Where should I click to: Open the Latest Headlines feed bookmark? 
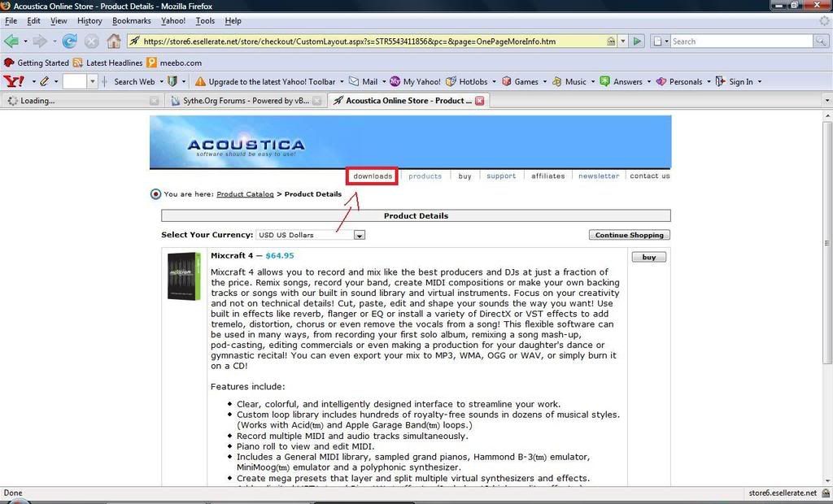pos(108,63)
